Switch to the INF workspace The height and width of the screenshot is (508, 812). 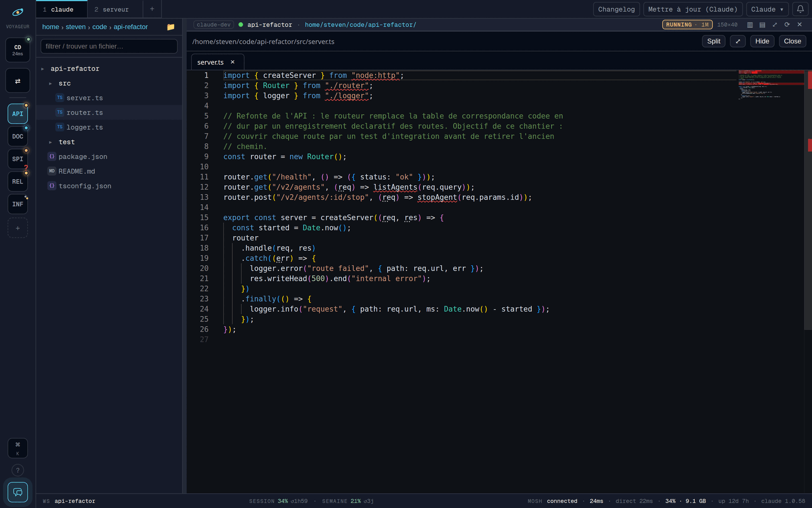click(18, 204)
